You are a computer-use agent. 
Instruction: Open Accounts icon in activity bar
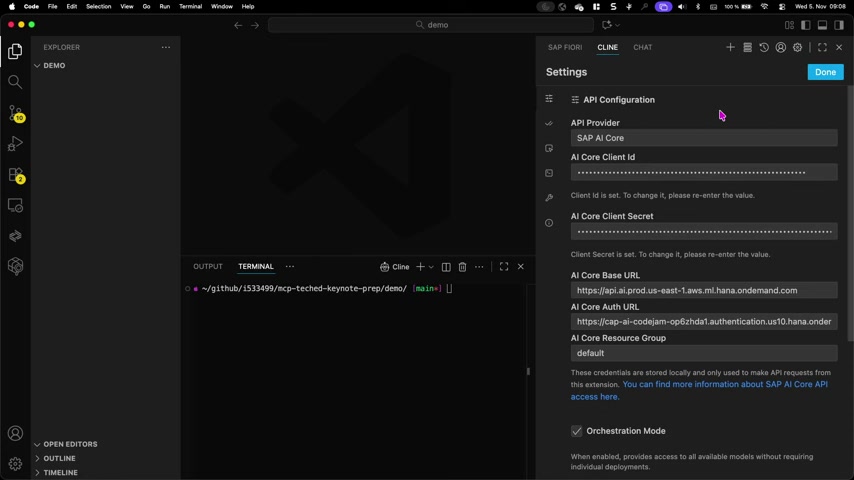pyautogui.click(x=15, y=433)
